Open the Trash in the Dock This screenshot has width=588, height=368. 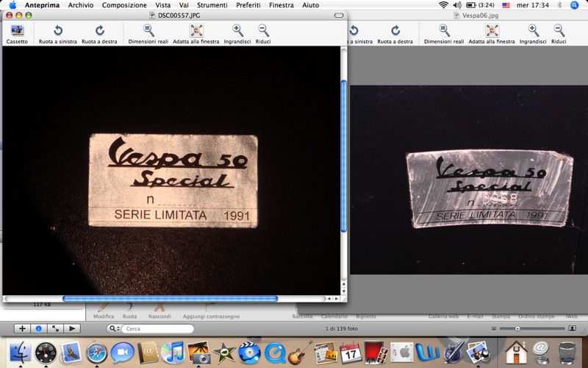(x=567, y=353)
